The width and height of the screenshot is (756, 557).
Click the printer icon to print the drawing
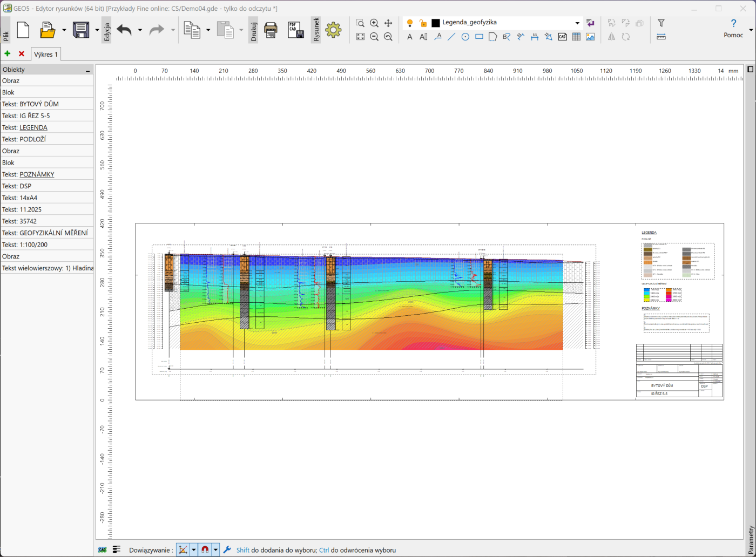[x=271, y=30]
